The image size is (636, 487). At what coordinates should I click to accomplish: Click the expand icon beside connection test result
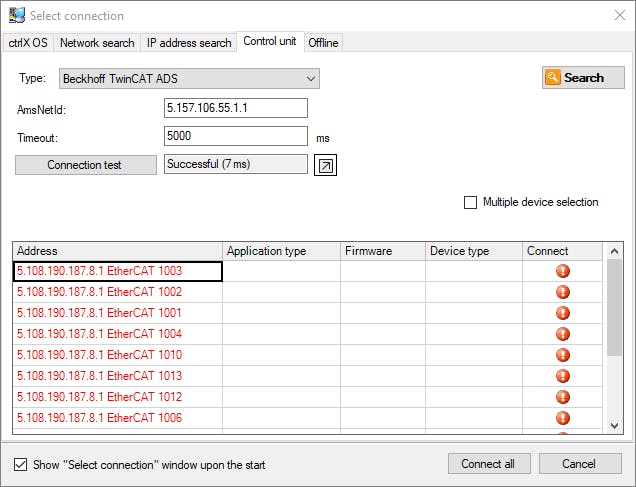click(x=326, y=165)
